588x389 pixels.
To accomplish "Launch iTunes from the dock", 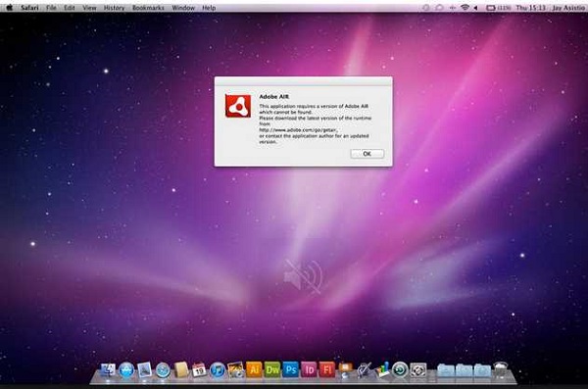I will 218,370.
